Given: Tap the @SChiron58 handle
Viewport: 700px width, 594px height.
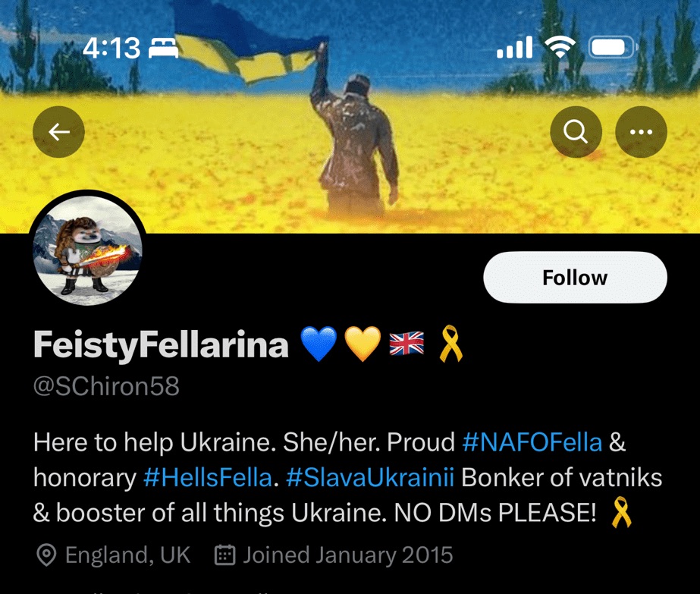Looking at the screenshot, I should coord(106,386).
